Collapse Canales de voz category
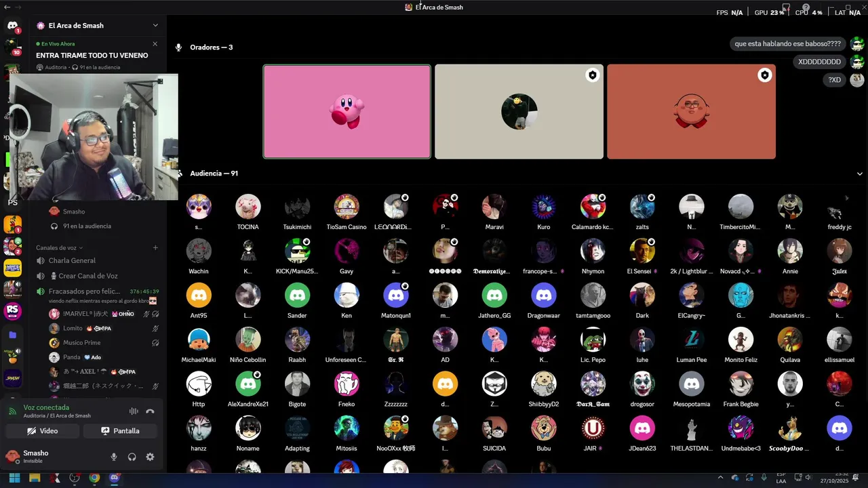This screenshot has height=488, width=868. [60, 248]
